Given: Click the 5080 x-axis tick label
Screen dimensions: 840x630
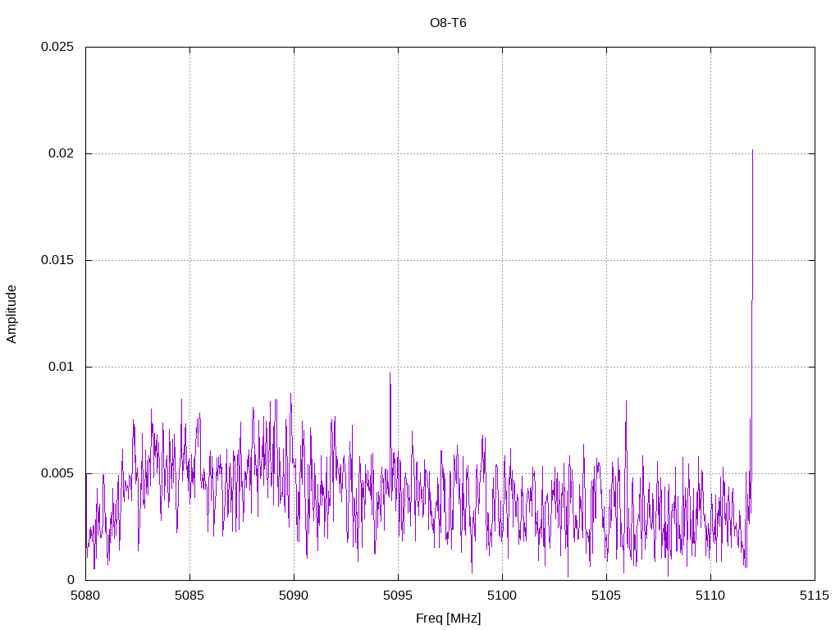Looking at the screenshot, I should point(85,596).
